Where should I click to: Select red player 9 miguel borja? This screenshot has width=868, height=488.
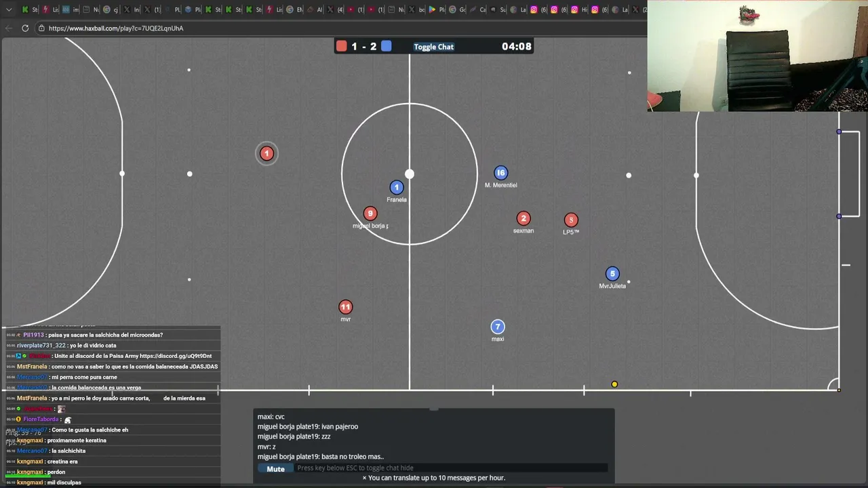370,213
